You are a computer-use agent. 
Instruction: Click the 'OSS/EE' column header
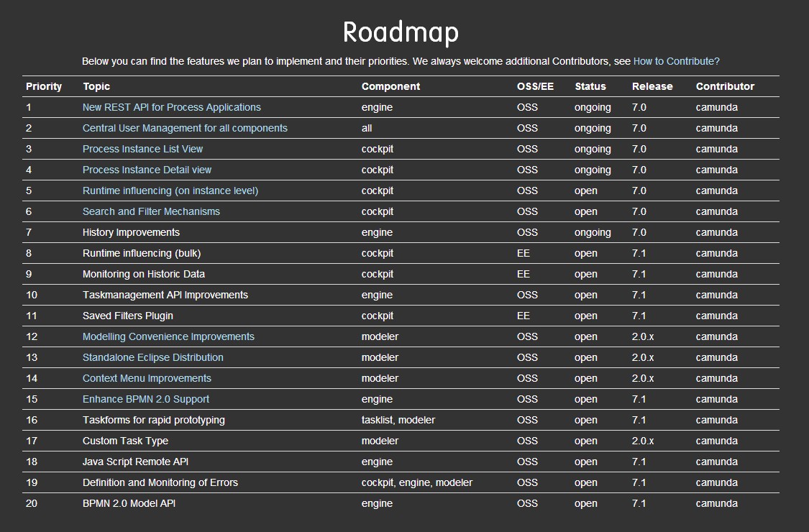tap(535, 86)
